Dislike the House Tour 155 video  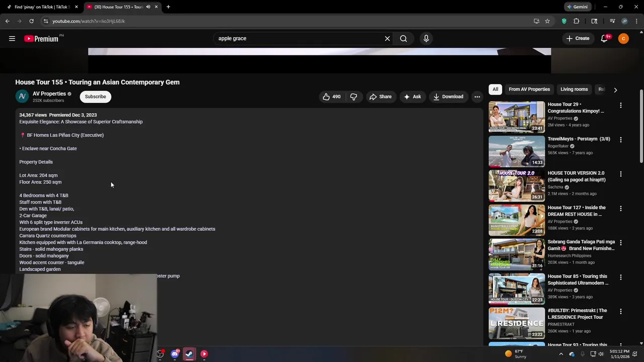[354, 97]
